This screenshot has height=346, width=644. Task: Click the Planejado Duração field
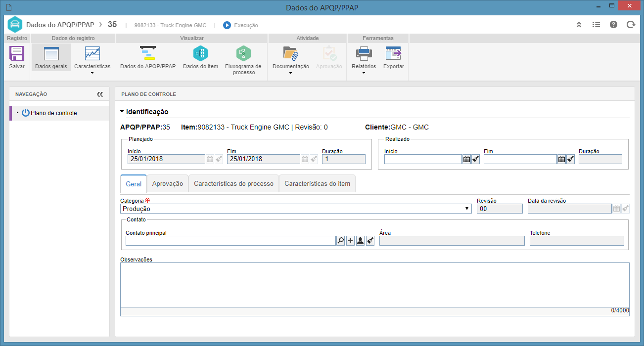click(x=344, y=159)
